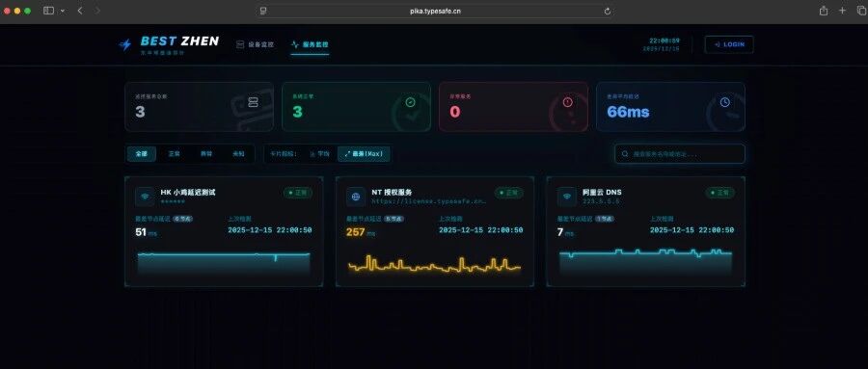
Task: Focus the service search input field
Action: click(x=680, y=154)
